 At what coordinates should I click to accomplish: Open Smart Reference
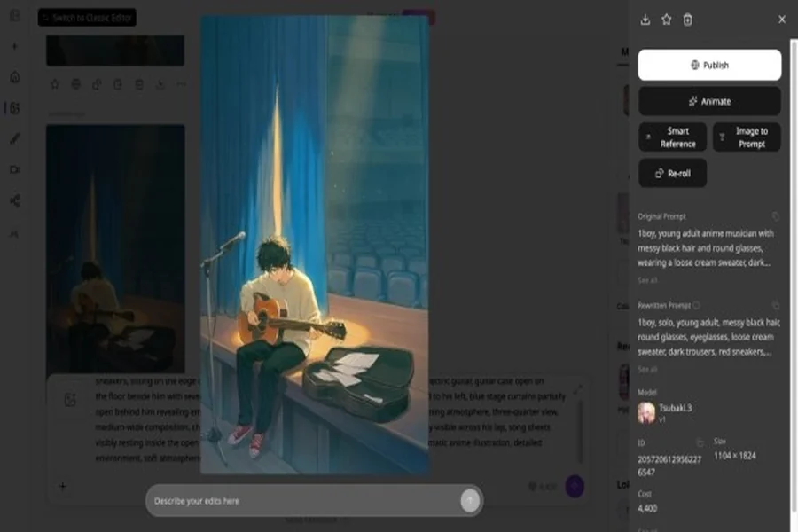click(672, 137)
